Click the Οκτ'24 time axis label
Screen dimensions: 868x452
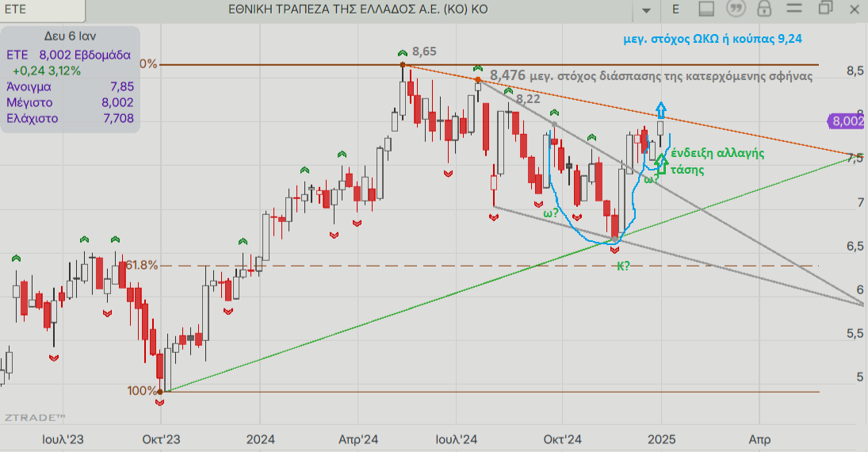pos(563,440)
